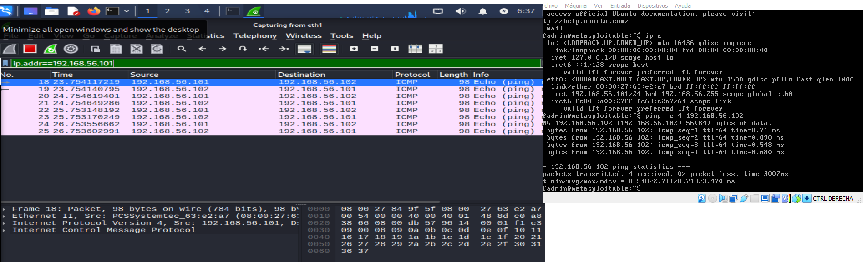Screen dimensions: 868x262
Task: Expand the Frame 18 details
Action: pyautogui.click(x=5, y=209)
